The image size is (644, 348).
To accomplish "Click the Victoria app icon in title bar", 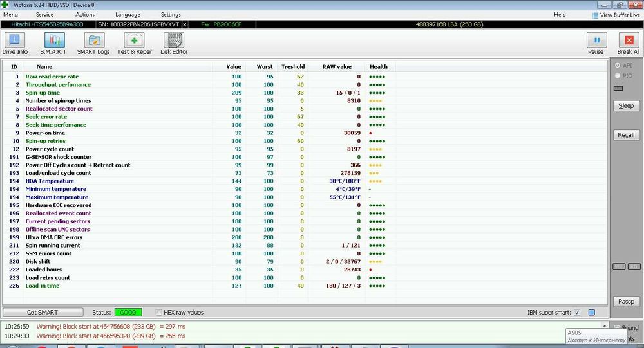I will coord(5,5).
